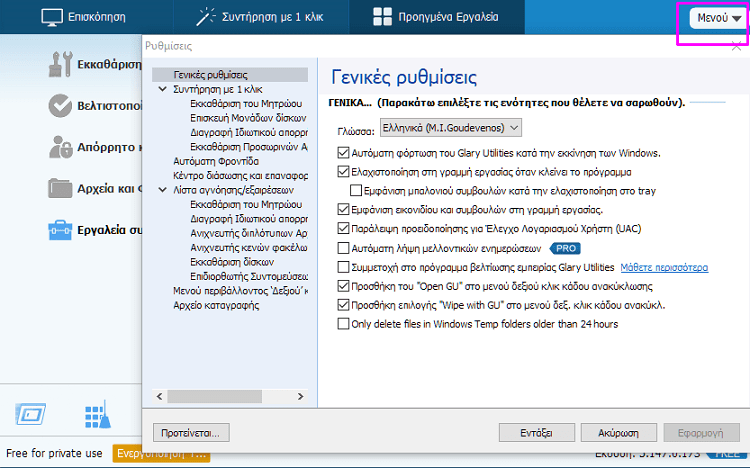Click the Free for private use text
Image resolution: width=750 pixels, height=468 pixels.
(54, 453)
